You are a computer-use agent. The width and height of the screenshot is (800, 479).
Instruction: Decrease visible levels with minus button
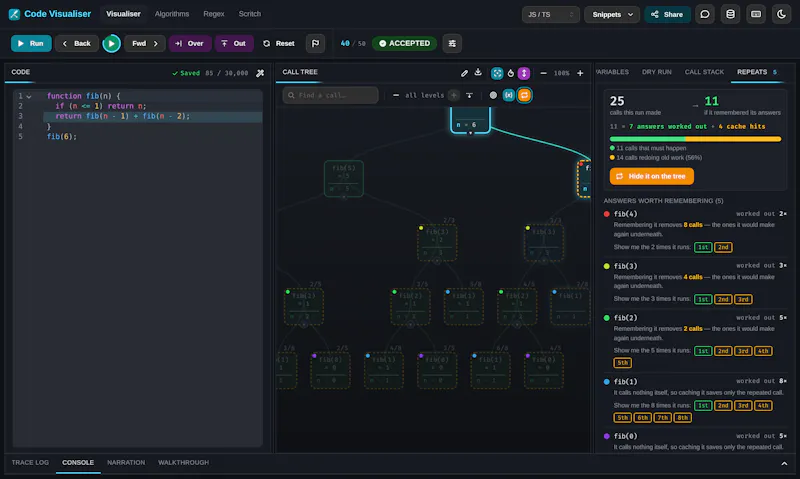(x=396, y=95)
